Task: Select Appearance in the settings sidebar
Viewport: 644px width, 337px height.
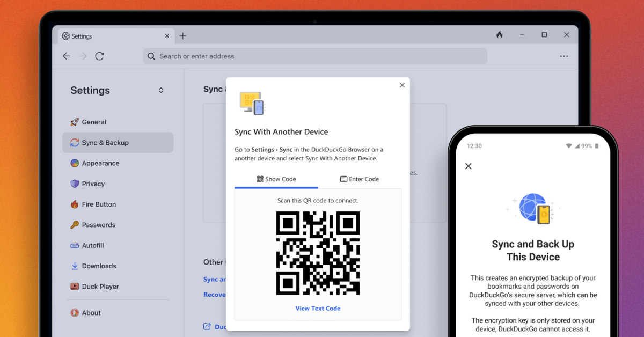Action: click(100, 164)
